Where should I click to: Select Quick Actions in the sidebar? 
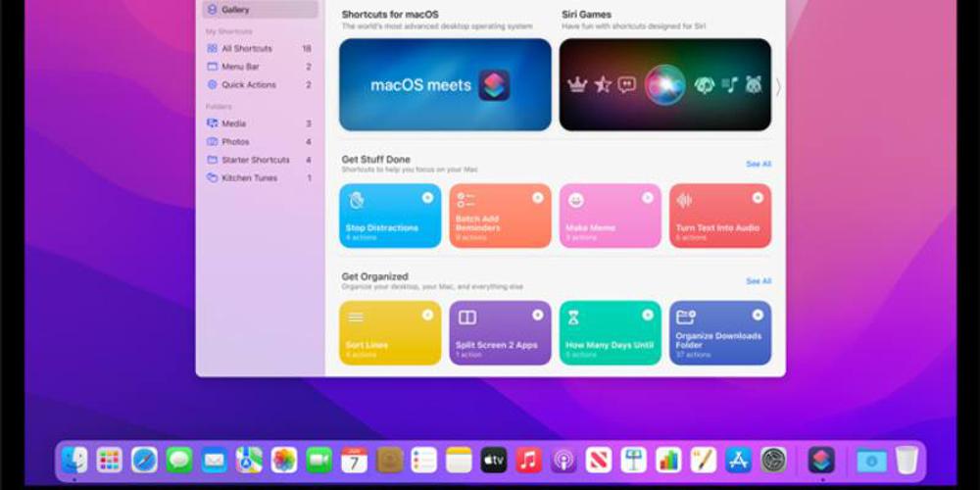click(x=260, y=84)
